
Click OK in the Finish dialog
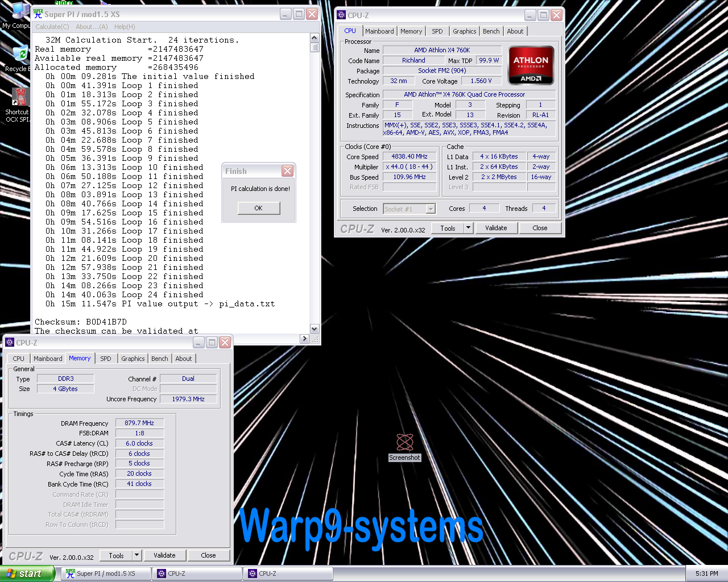(259, 208)
